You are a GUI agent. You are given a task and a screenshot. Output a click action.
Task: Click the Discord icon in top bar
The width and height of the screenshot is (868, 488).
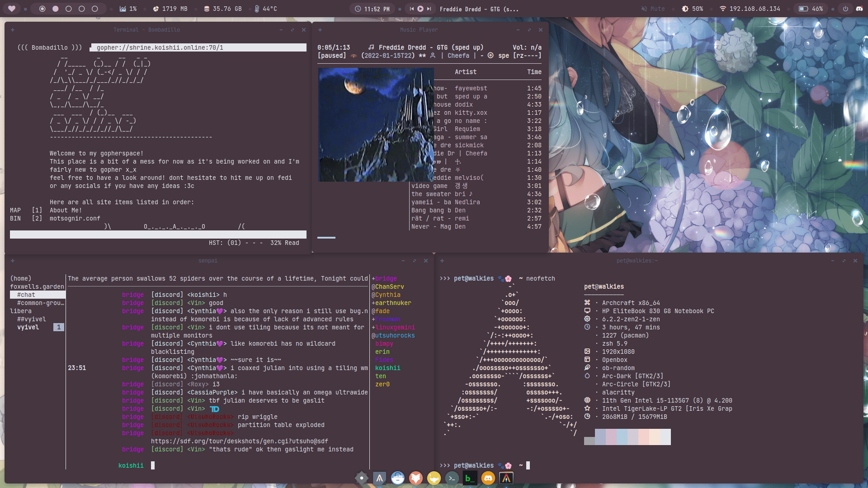click(859, 9)
